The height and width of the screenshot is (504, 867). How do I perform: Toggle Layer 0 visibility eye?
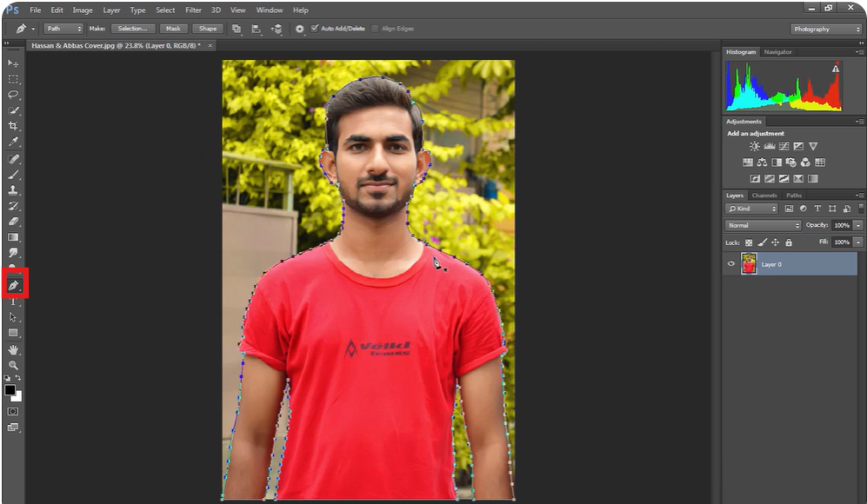731,264
